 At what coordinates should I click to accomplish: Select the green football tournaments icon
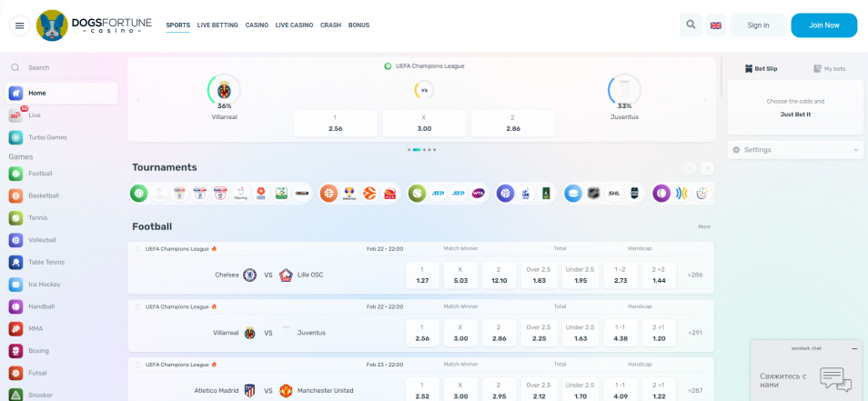click(139, 193)
